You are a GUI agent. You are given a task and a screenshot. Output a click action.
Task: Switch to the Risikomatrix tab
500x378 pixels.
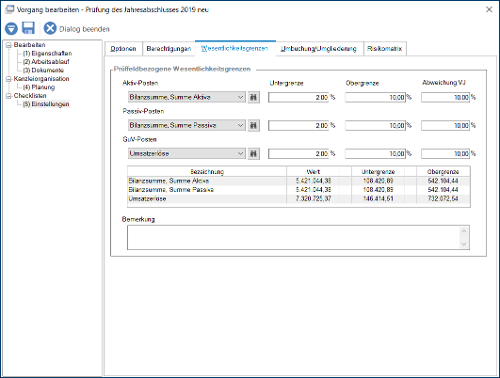[385, 49]
